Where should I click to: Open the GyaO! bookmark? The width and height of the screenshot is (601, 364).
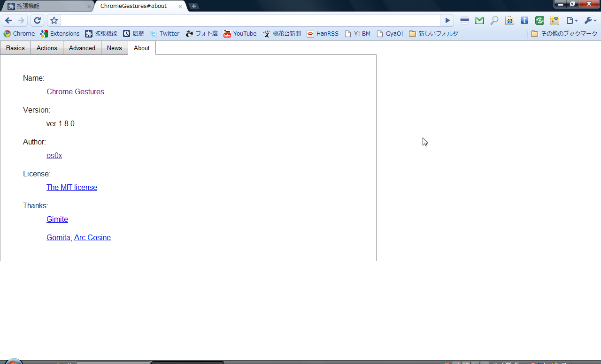click(390, 34)
